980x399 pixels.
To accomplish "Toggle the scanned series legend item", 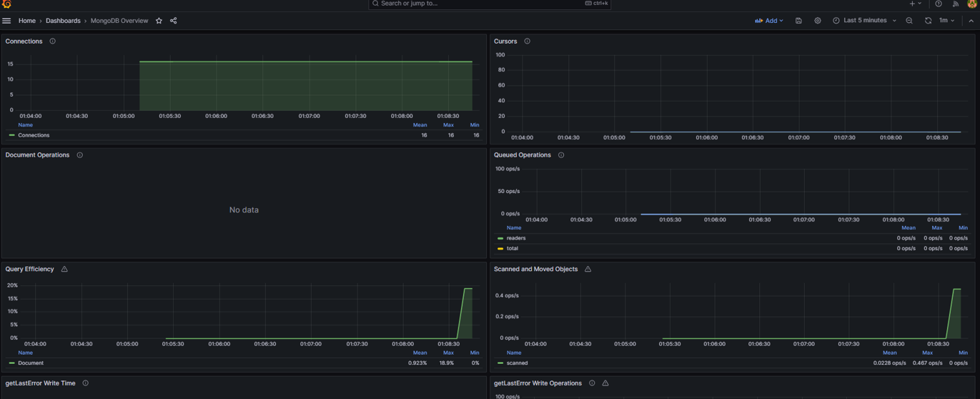I will (517, 363).
